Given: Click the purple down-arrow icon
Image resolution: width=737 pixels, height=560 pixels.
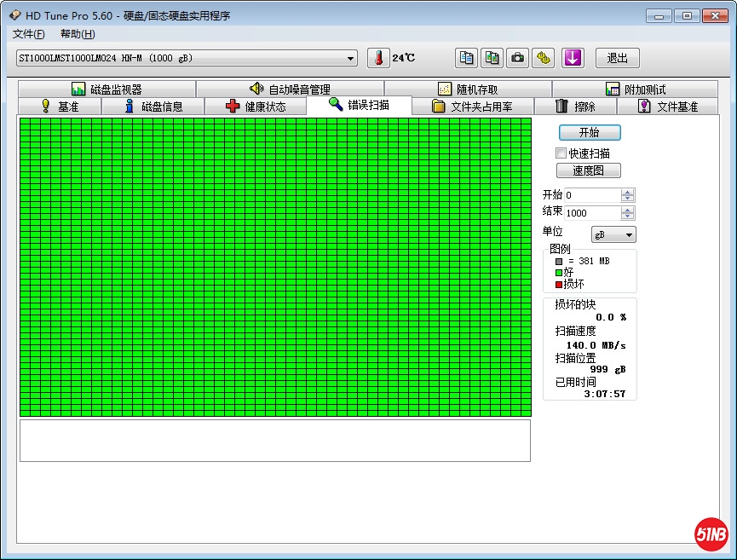Looking at the screenshot, I should point(573,58).
